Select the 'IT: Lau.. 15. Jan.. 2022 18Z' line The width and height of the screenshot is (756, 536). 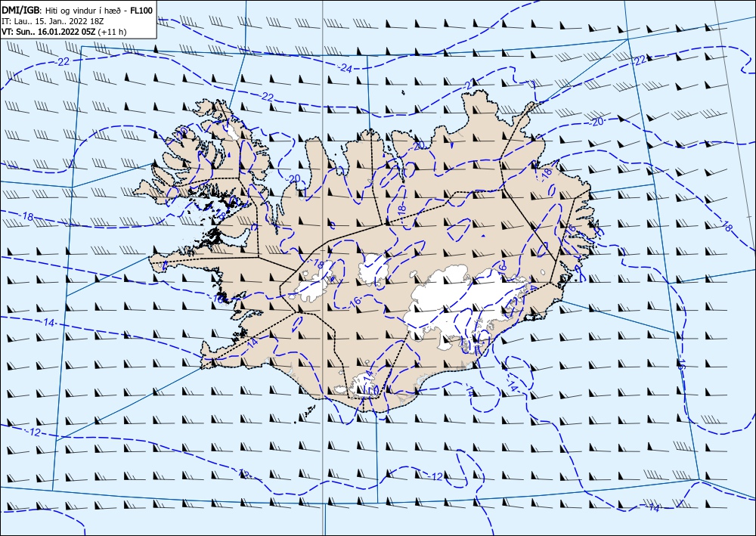coord(52,21)
